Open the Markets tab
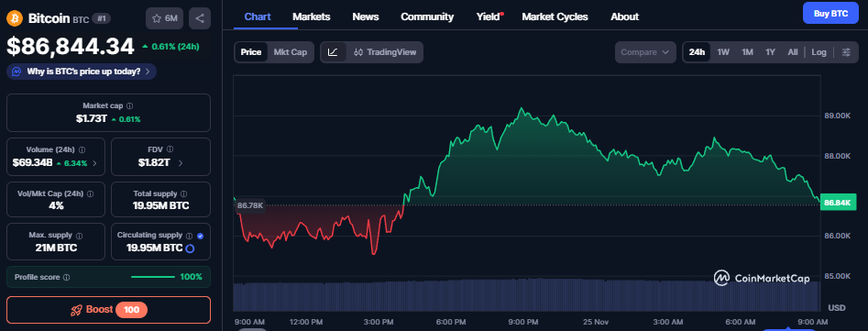The height and width of the screenshot is (331, 868). tap(311, 17)
